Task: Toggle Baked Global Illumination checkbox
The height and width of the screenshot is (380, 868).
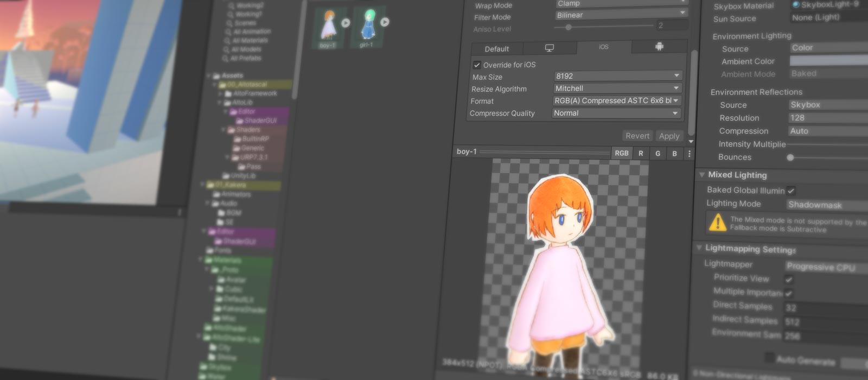Action: click(x=791, y=191)
